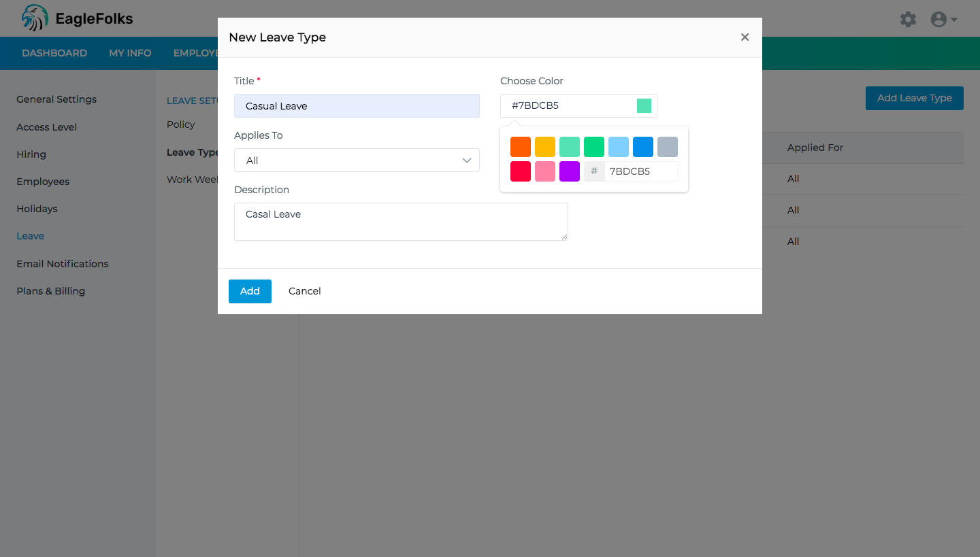Click the selected color preview square
This screenshot has height=557, width=980.
pos(644,105)
